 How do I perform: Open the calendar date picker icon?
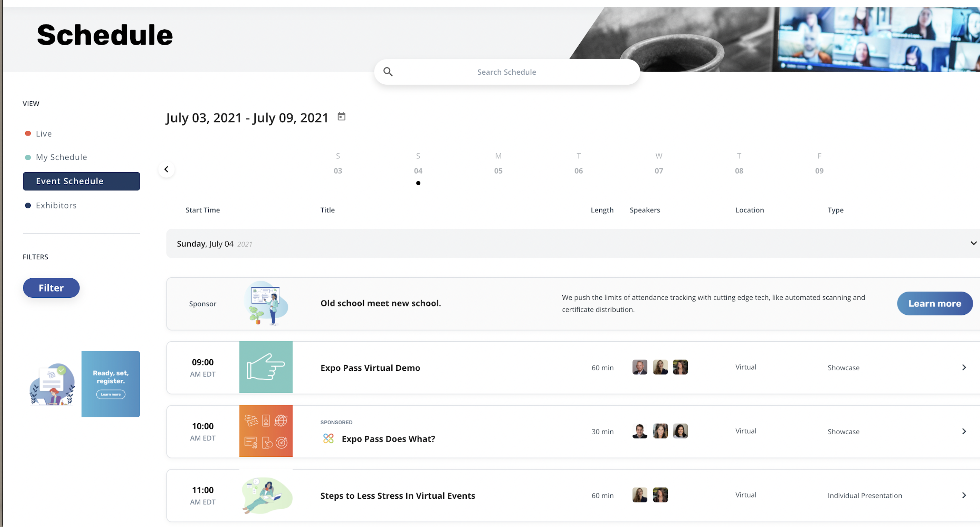[x=341, y=117]
